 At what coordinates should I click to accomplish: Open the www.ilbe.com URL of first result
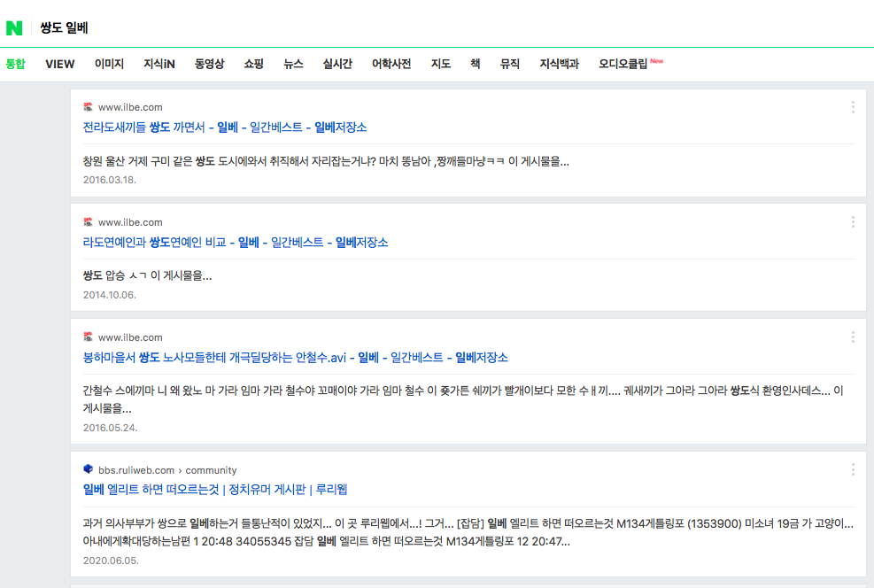130,107
